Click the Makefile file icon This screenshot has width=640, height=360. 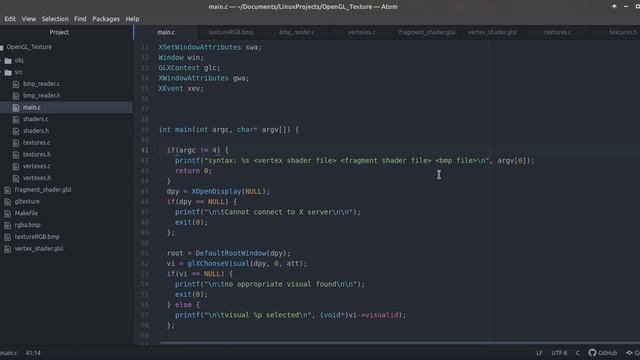point(7,214)
